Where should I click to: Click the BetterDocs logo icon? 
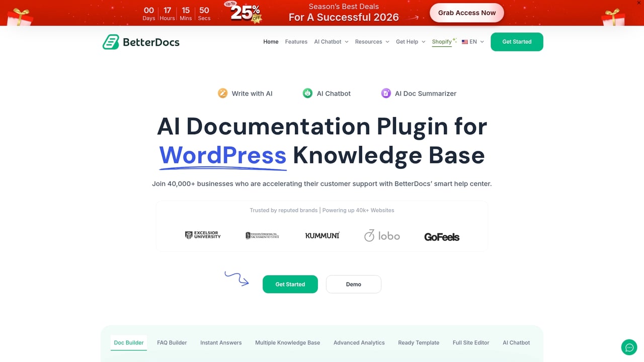(x=110, y=42)
